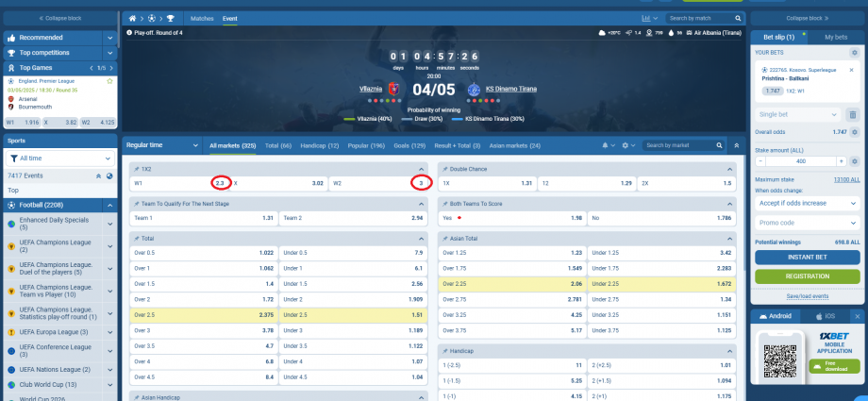The width and height of the screenshot is (868, 401).
Task: Select Asian markets (24) tab
Action: coord(515,145)
